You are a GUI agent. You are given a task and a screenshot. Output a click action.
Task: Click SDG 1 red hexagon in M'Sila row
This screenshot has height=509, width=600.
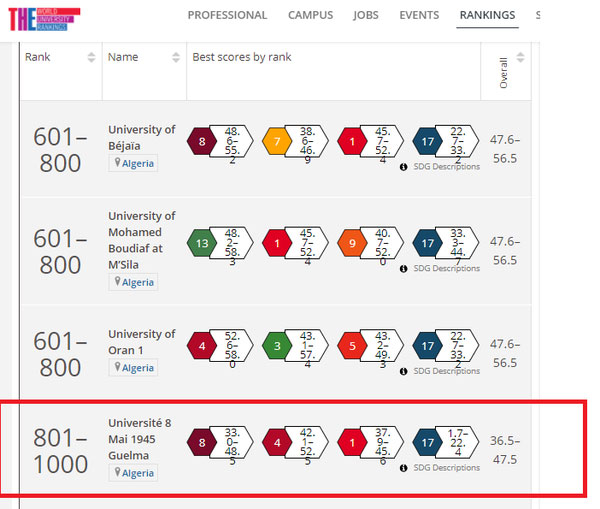coord(277,243)
